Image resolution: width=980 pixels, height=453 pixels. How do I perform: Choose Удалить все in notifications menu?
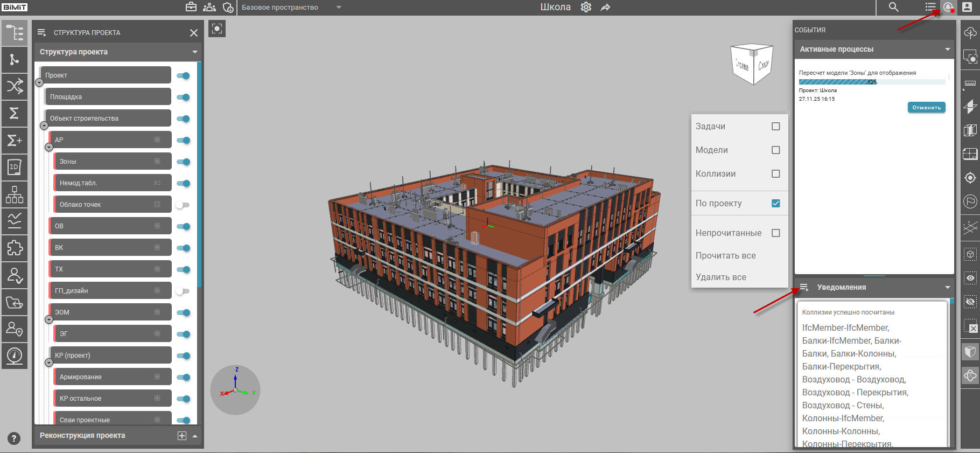coord(720,277)
